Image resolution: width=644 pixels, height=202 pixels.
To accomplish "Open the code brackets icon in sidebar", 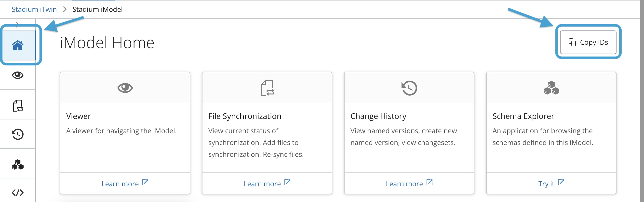I will point(18,192).
